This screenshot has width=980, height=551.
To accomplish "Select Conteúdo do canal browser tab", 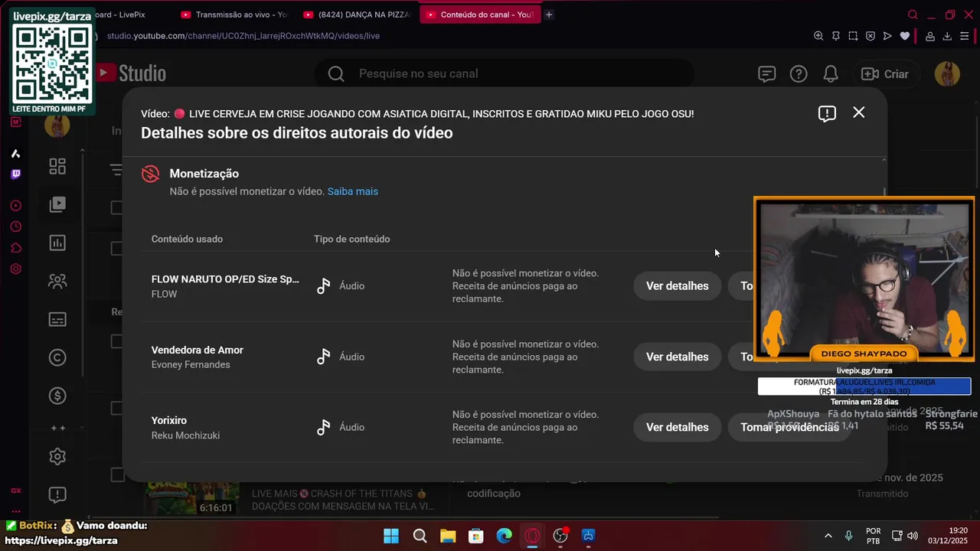I will (x=480, y=15).
